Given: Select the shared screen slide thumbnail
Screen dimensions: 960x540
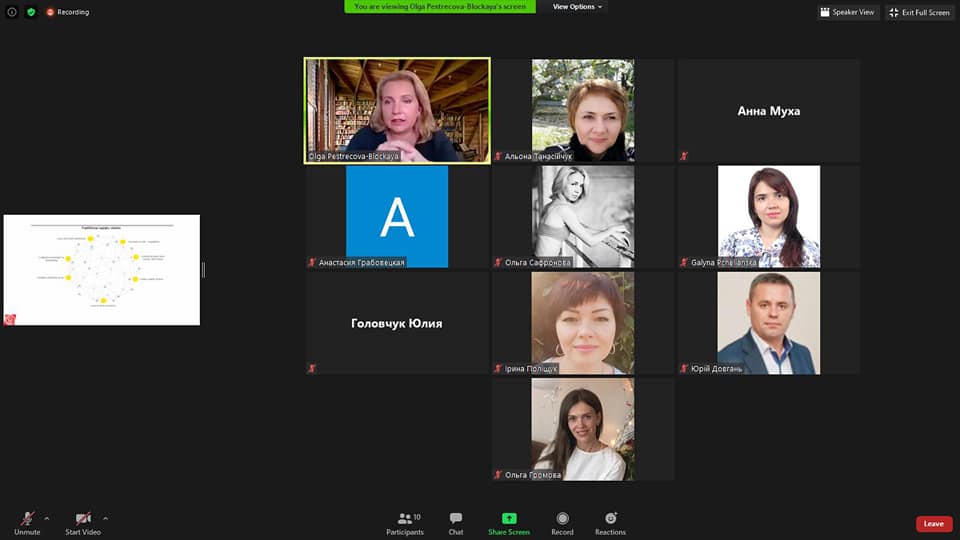Looking at the screenshot, I should point(101,270).
